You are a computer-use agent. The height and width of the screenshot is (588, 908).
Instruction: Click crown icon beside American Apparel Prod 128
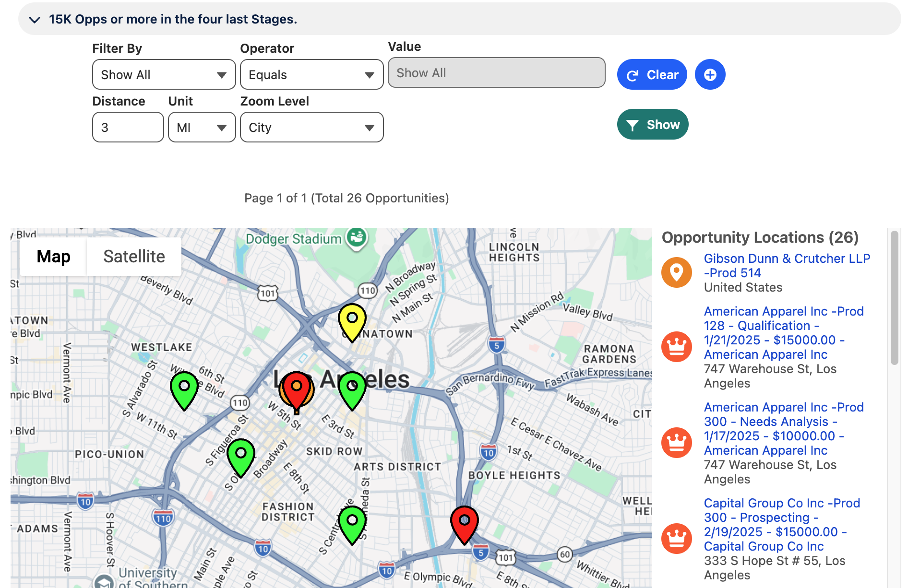(x=676, y=347)
